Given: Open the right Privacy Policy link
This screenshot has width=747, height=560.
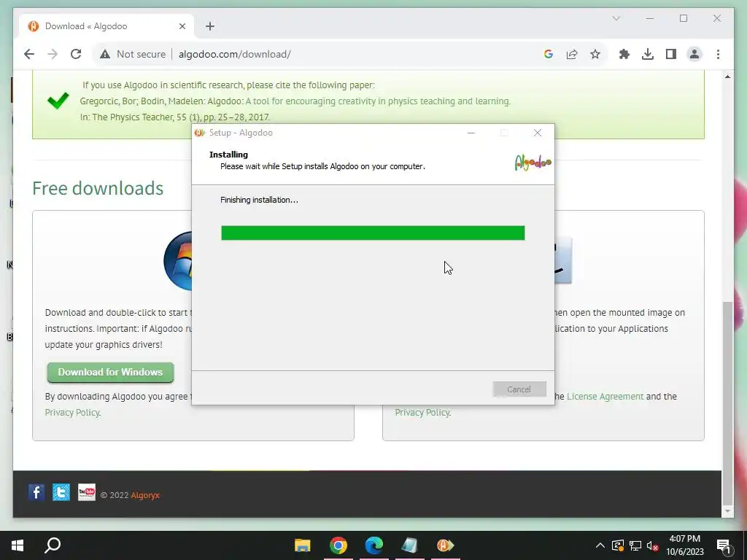Looking at the screenshot, I should (x=422, y=413).
